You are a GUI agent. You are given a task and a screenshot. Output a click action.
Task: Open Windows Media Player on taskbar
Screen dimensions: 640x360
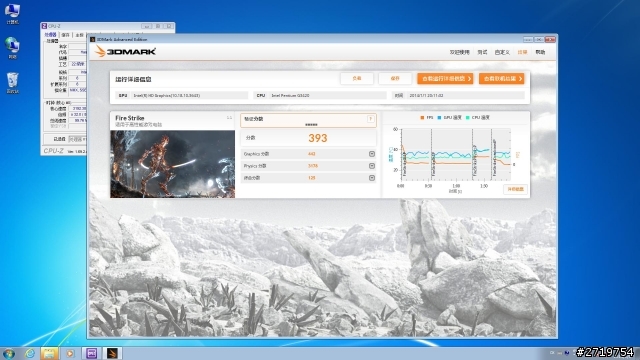[x=71, y=353]
